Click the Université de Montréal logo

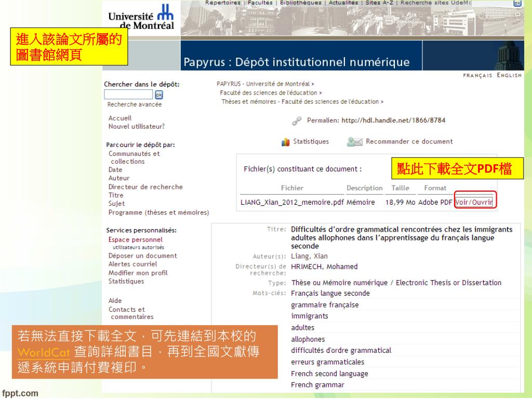pos(141,17)
